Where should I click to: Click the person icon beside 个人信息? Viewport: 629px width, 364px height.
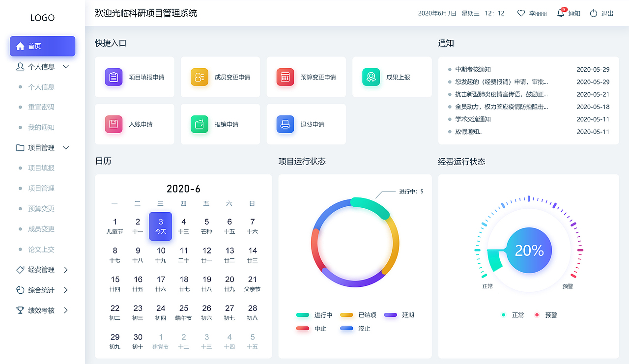(20, 66)
